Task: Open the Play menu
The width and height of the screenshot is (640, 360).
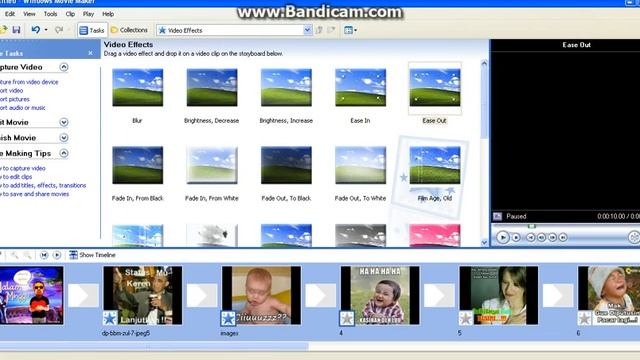Action: tap(88, 14)
